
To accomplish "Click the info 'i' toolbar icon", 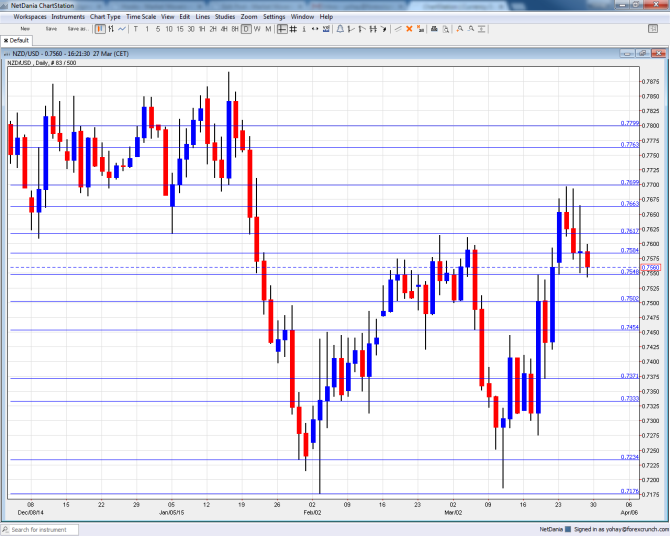I will [x=304, y=29].
